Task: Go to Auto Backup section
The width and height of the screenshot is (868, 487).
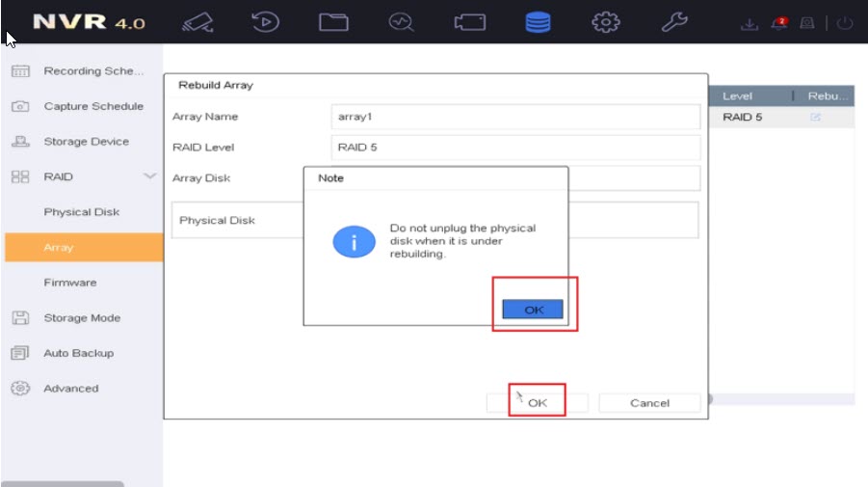Action: pos(78,353)
